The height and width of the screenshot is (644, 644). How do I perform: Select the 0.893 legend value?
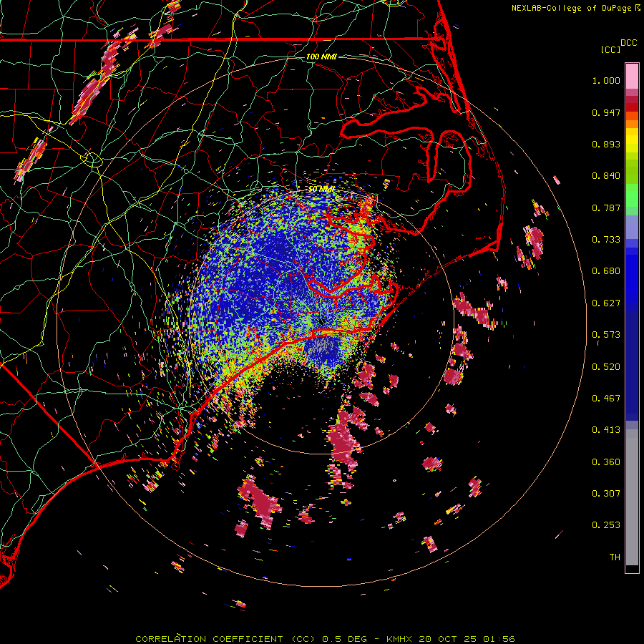click(x=606, y=144)
